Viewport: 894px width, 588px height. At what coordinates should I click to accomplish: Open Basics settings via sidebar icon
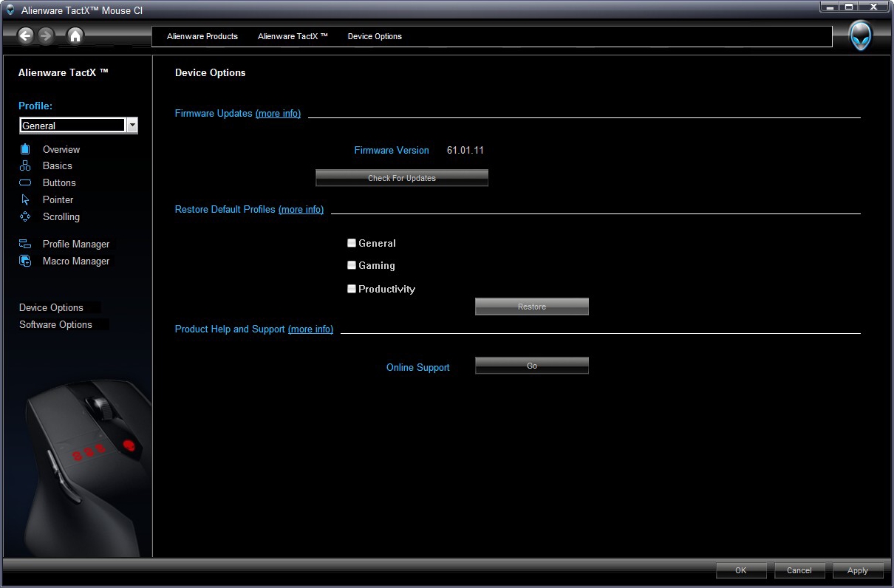[x=25, y=165]
